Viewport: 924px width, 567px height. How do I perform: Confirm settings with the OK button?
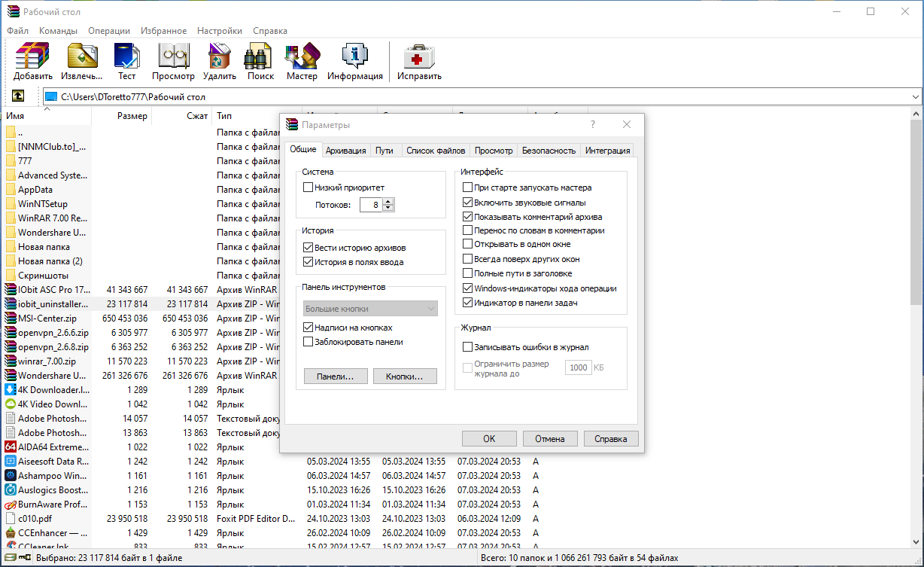coord(489,439)
